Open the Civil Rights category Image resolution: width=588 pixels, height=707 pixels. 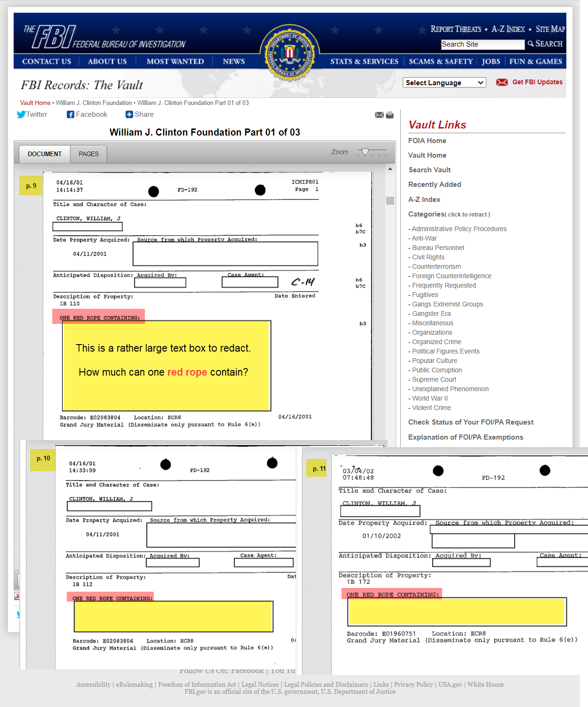[x=428, y=257]
